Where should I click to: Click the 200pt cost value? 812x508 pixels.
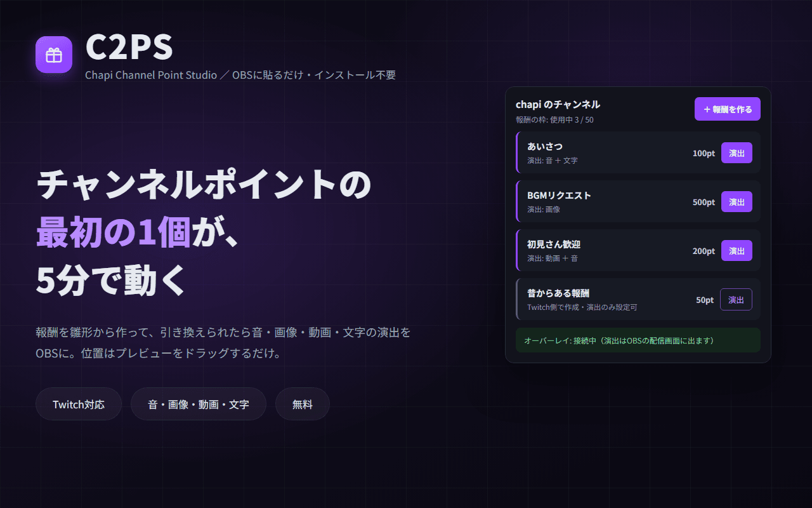pyautogui.click(x=704, y=251)
